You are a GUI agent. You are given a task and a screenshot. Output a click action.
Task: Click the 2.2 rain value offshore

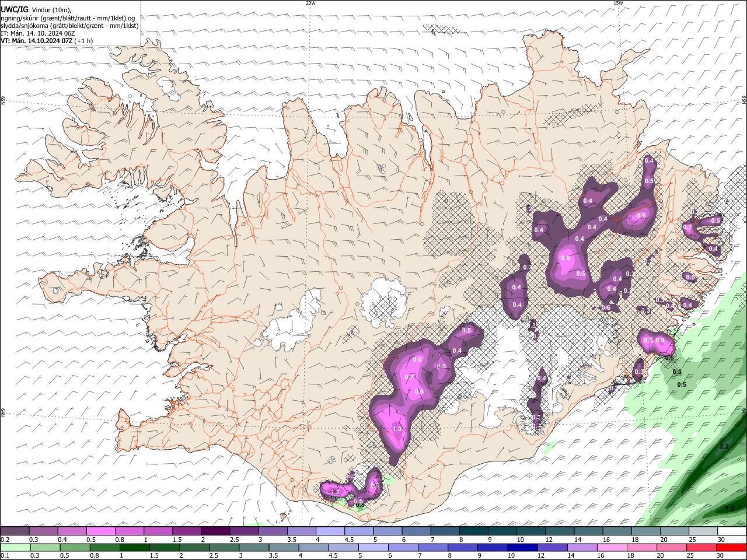[x=724, y=446]
